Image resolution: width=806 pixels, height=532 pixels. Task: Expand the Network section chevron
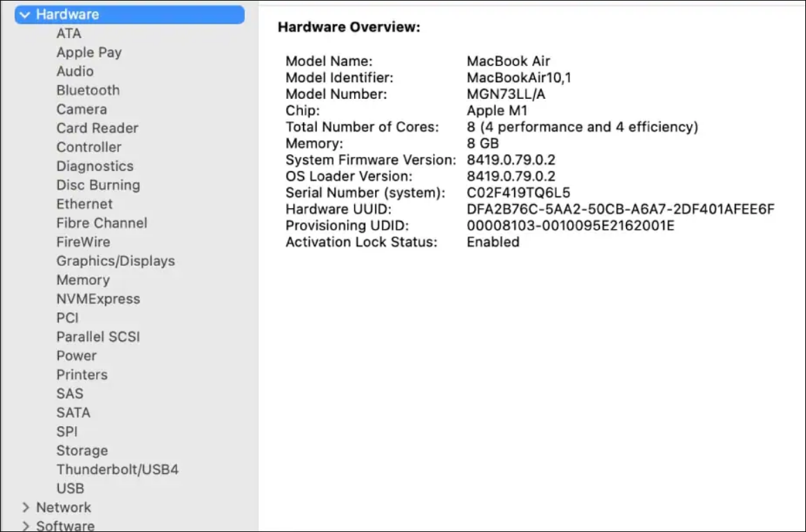(26, 508)
